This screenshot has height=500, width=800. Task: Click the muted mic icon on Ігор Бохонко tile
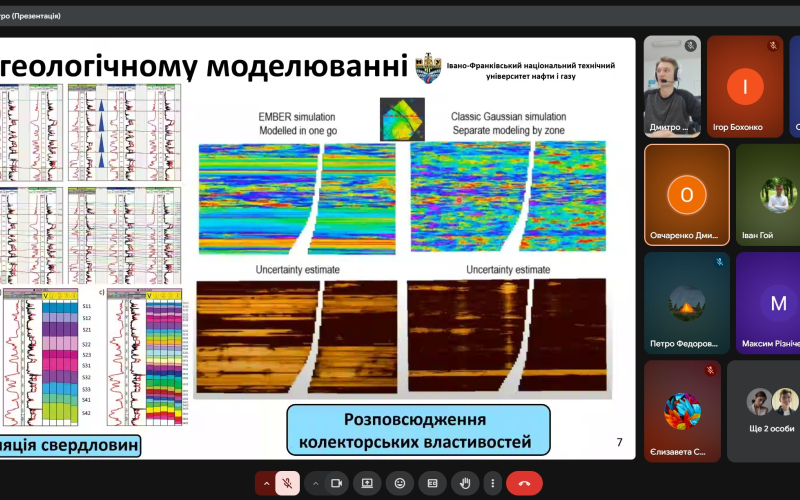773,46
